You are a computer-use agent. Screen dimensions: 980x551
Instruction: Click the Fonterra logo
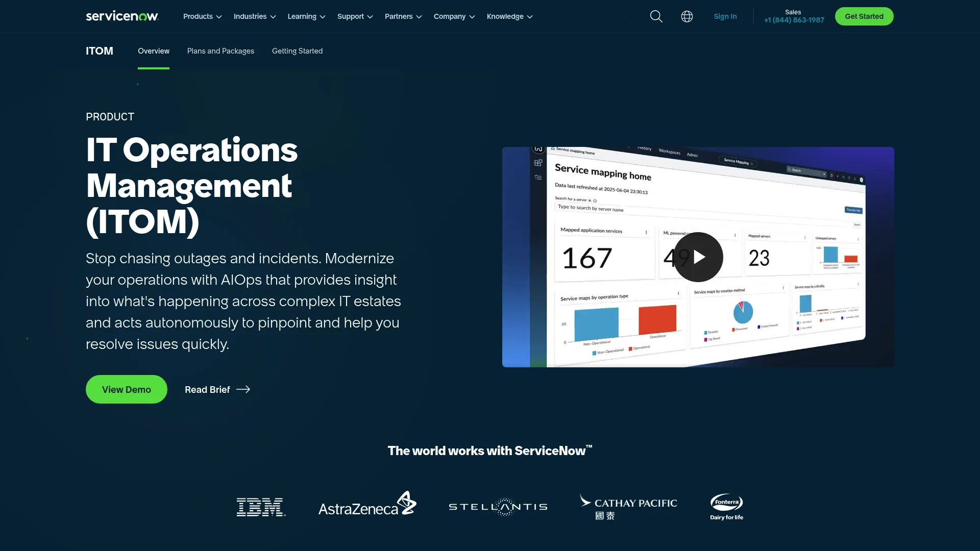click(726, 507)
